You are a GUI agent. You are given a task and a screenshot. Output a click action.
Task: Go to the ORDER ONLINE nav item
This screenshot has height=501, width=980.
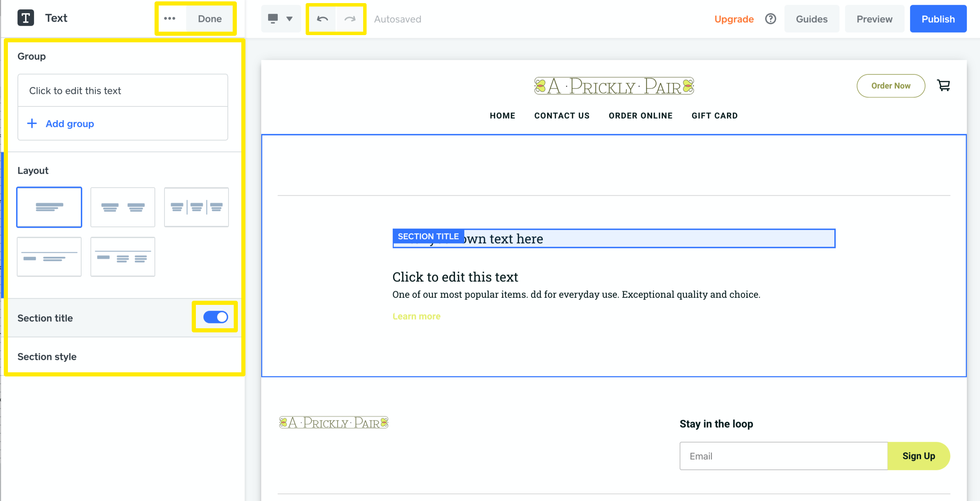(x=640, y=116)
